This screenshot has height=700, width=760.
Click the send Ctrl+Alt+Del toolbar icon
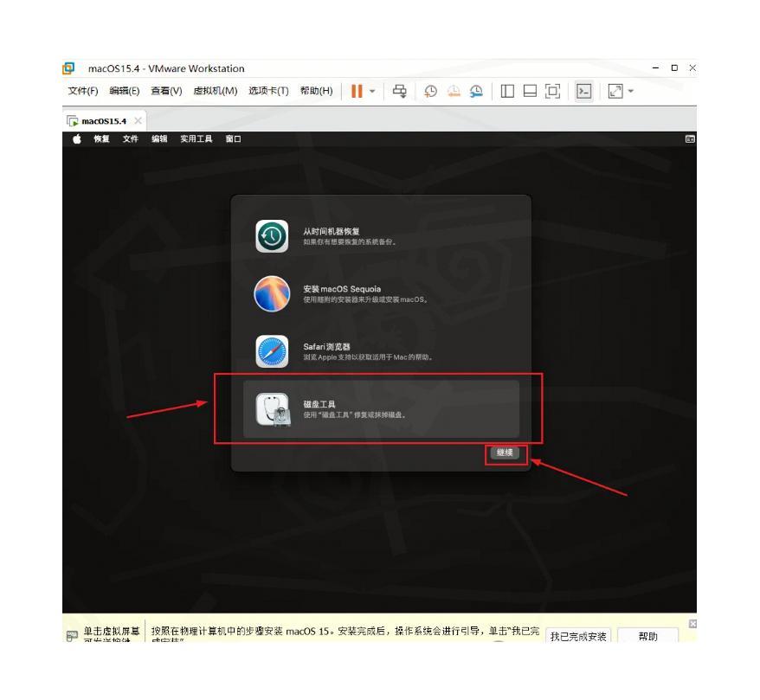tap(400, 91)
